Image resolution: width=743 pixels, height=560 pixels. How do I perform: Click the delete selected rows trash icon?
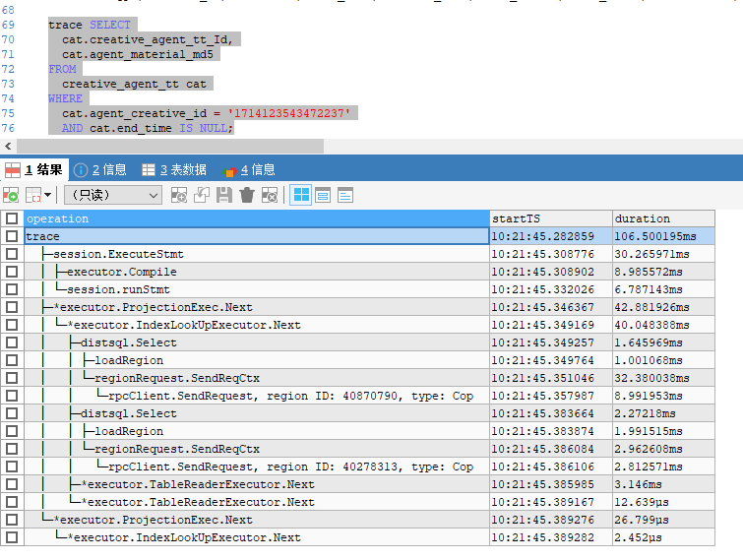click(x=247, y=195)
